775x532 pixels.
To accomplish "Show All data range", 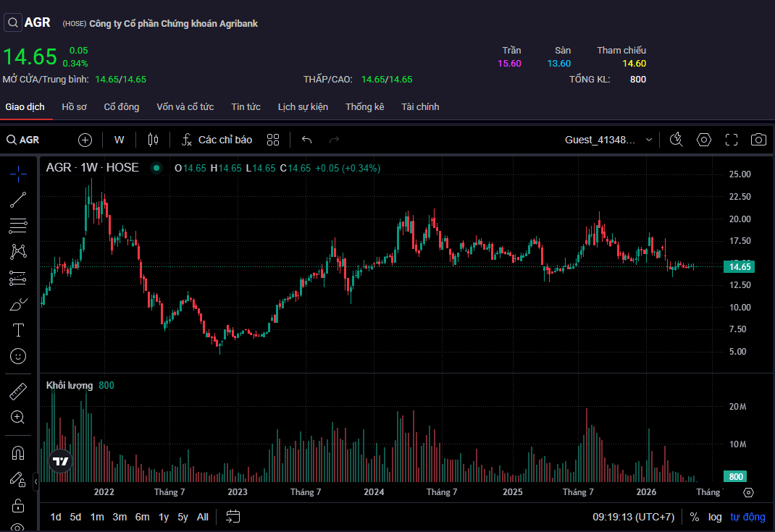I will 203,517.
